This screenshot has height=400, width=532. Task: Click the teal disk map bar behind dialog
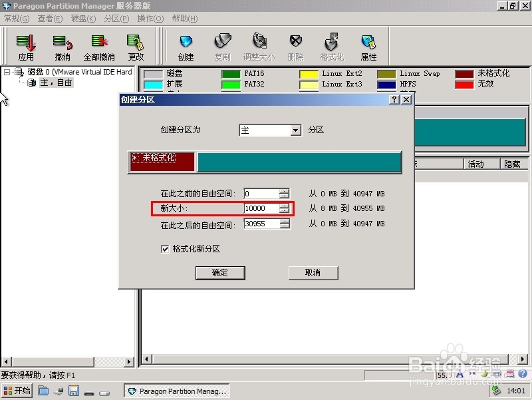pos(470,132)
